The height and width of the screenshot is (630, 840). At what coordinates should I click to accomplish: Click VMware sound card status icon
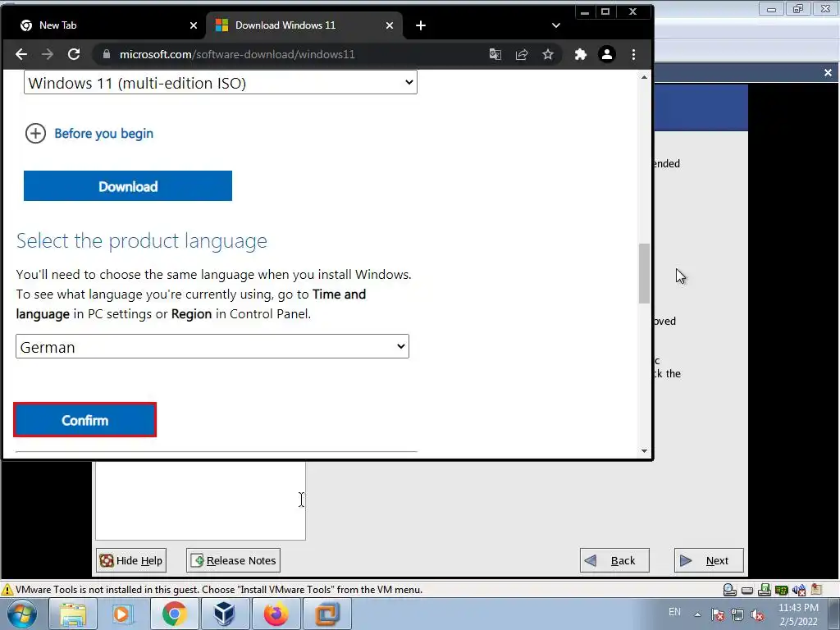pos(799,590)
